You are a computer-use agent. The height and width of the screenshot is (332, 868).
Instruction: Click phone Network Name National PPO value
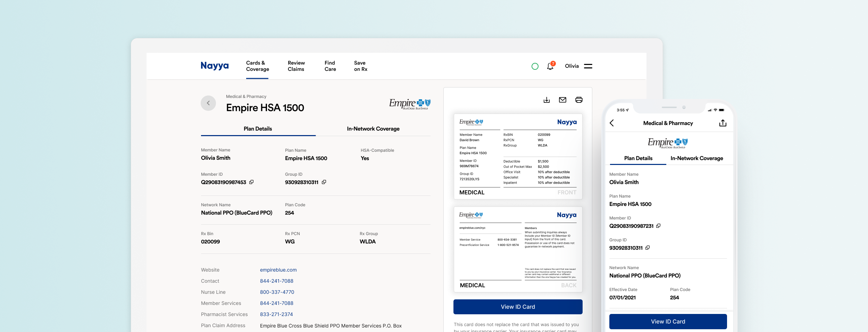[645, 276]
